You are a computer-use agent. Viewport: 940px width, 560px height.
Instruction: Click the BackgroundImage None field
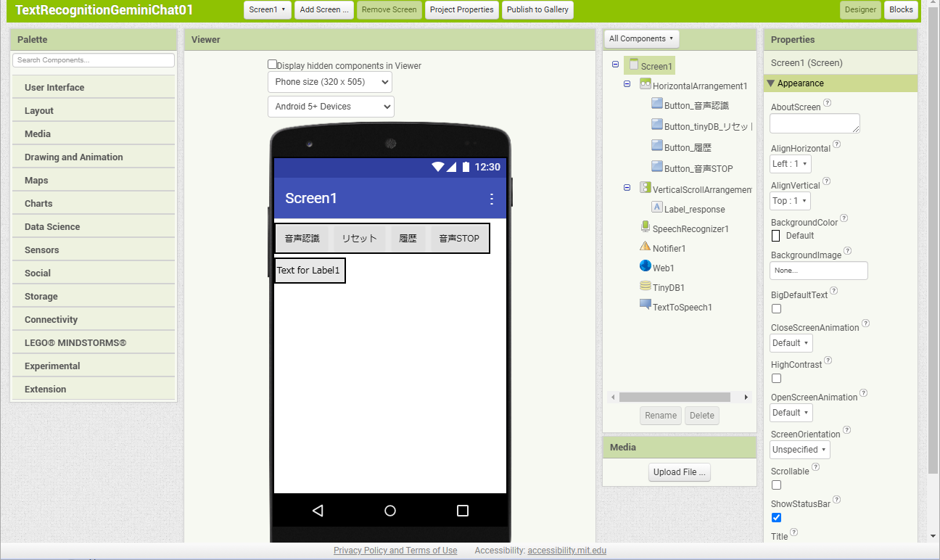click(819, 271)
